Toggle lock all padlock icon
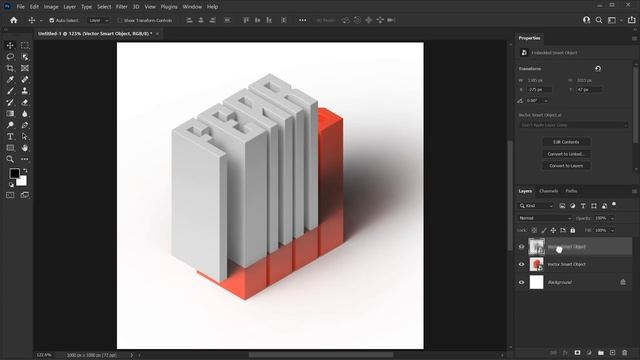Screen dimensions: 640x360 click(x=573, y=231)
